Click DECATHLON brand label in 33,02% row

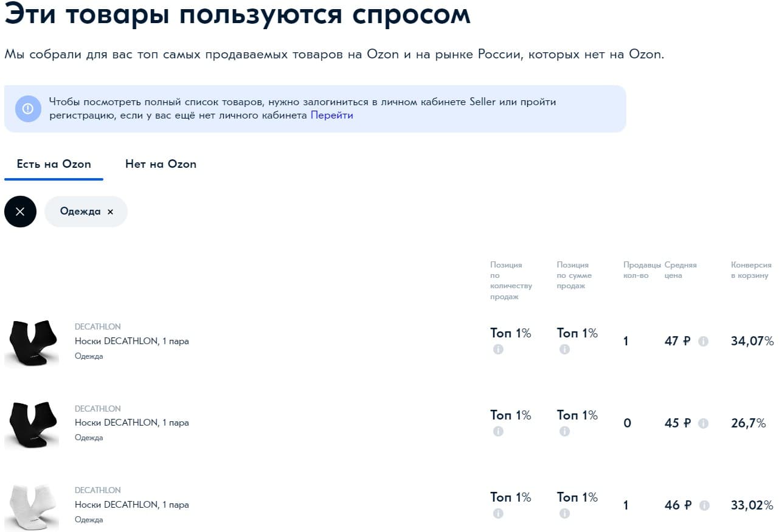[98, 490]
